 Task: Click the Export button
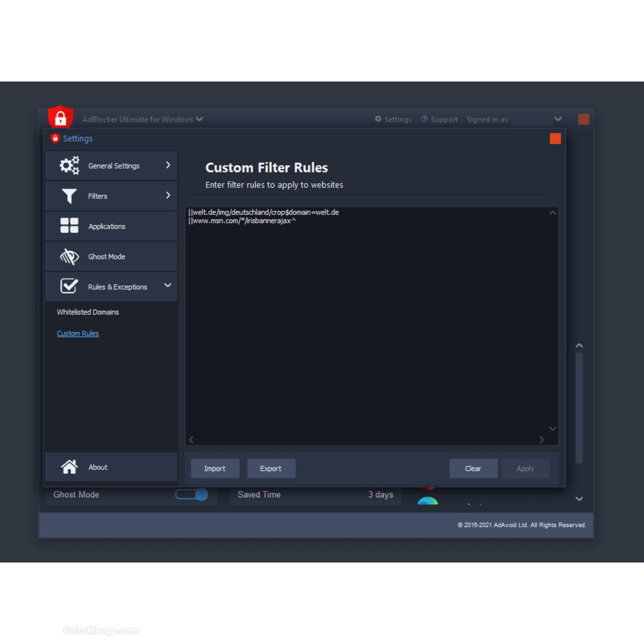(271, 468)
